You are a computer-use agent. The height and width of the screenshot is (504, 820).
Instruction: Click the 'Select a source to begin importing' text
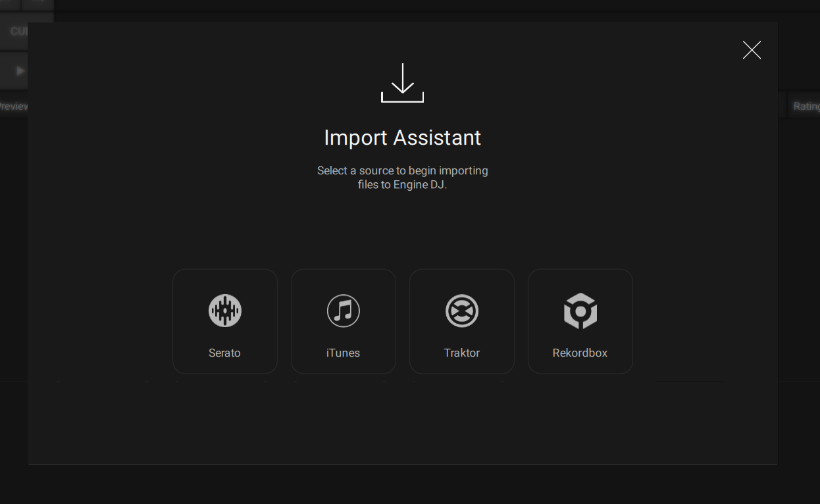coord(403,170)
